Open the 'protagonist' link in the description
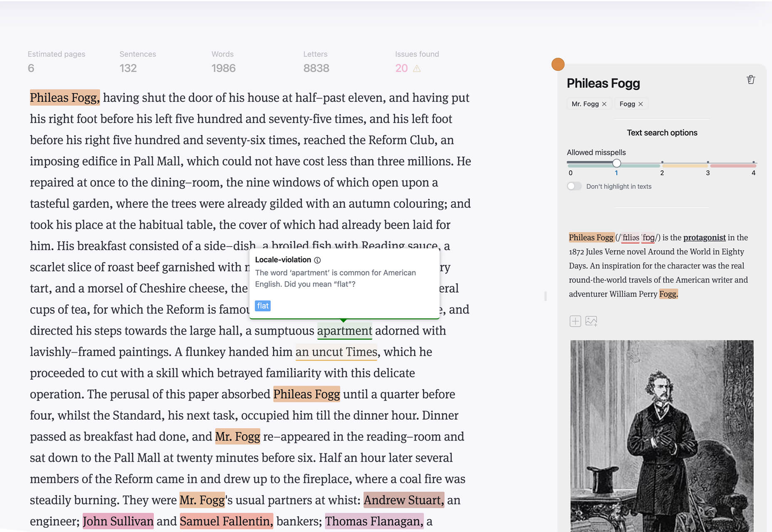This screenshot has height=532, width=772. pos(704,237)
